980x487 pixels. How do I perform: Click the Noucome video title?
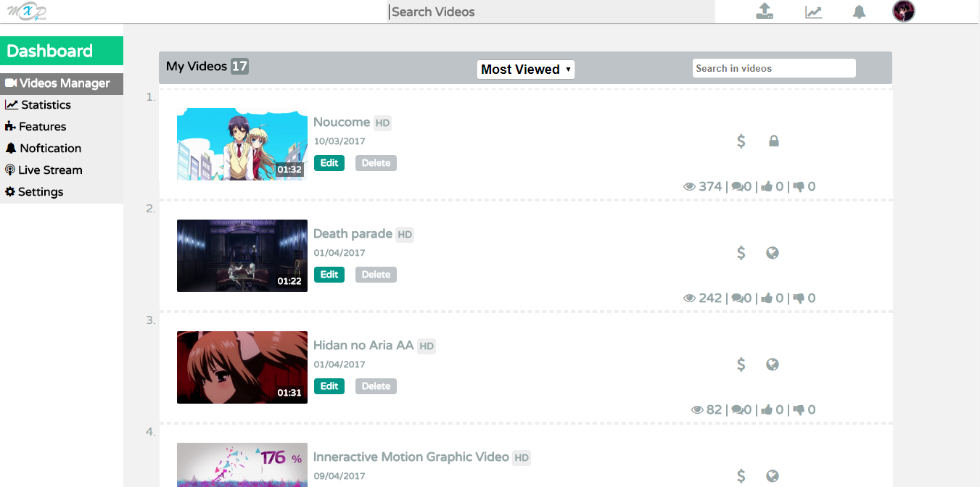tap(342, 122)
